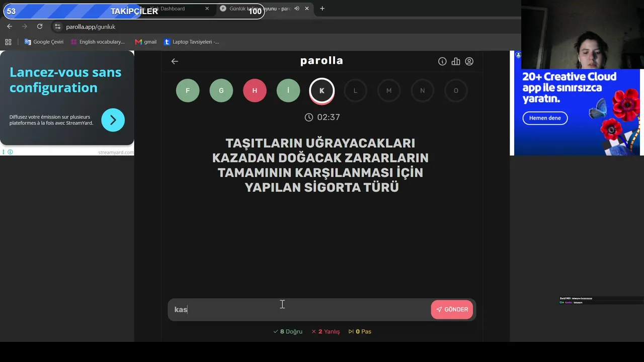Select the red letter H circle
The width and height of the screenshot is (644, 362).
[255, 90]
